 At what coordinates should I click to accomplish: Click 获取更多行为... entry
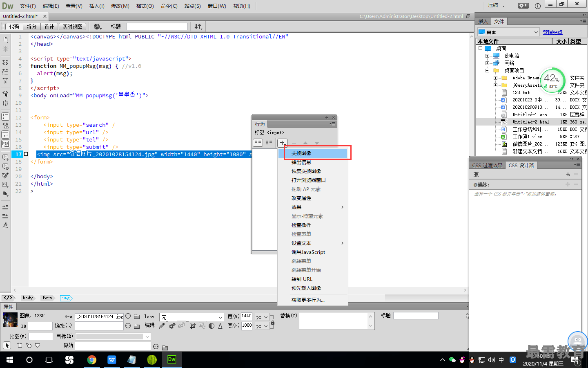(313, 300)
